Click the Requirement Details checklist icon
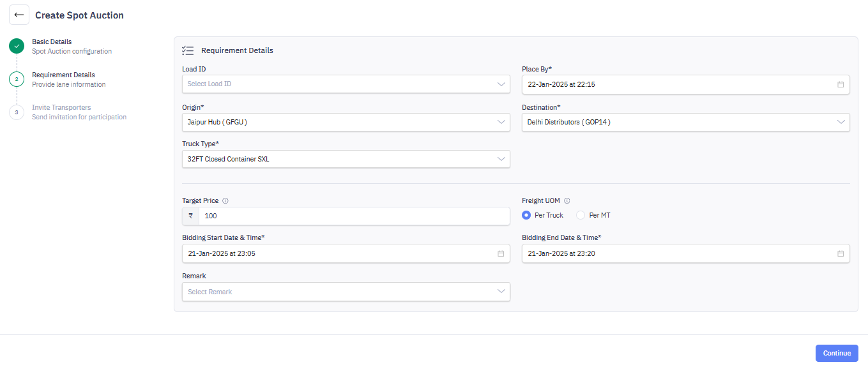 point(188,50)
